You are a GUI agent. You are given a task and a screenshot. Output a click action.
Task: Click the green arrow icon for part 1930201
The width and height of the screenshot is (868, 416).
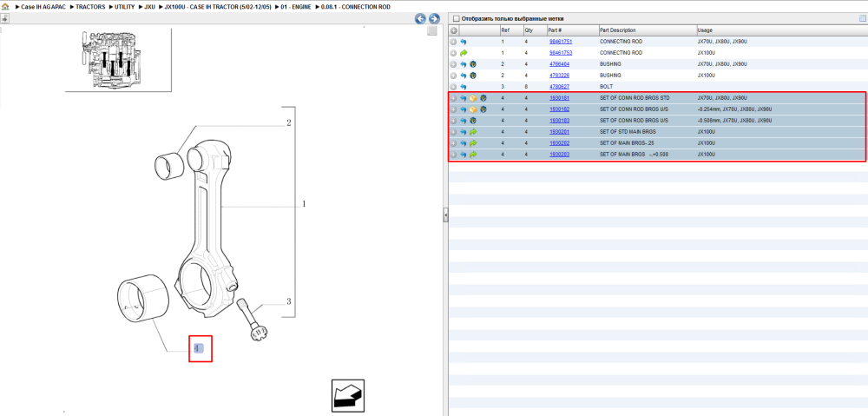pyautogui.click(x=473, y=132)
